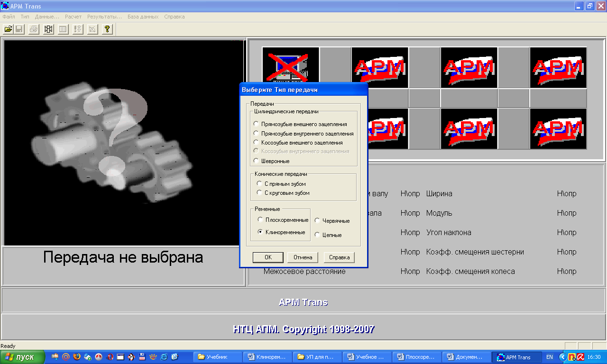The image size is (607, 364).
Task: Click the Модуль parameter label
Action: click(439, 213)
